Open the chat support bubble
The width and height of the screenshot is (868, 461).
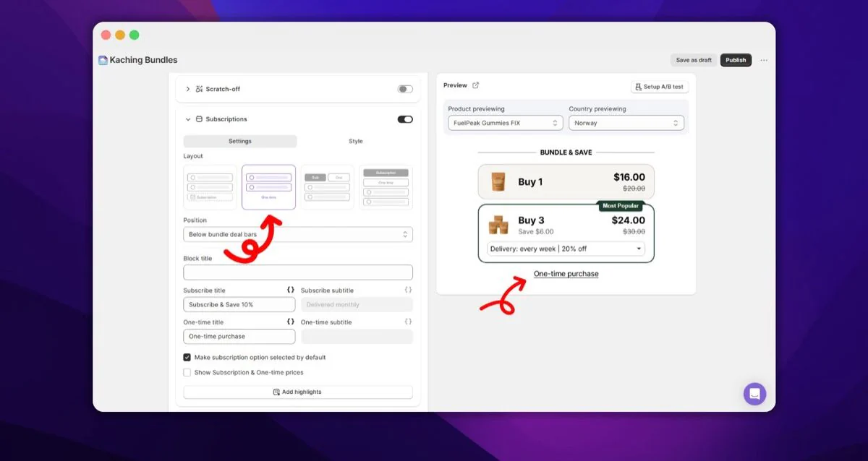coord(754,394)
